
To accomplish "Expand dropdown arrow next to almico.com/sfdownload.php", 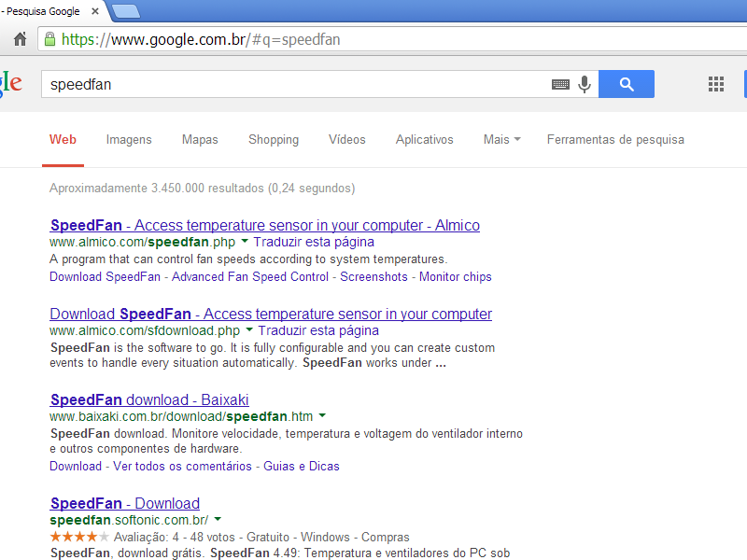I will tap(249, 330).
